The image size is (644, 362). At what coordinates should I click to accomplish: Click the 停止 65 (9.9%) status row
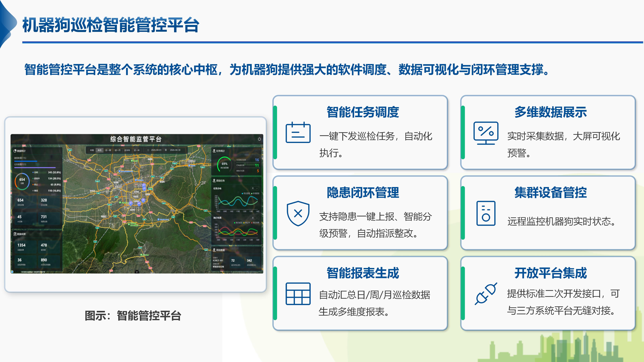[46, 185]
